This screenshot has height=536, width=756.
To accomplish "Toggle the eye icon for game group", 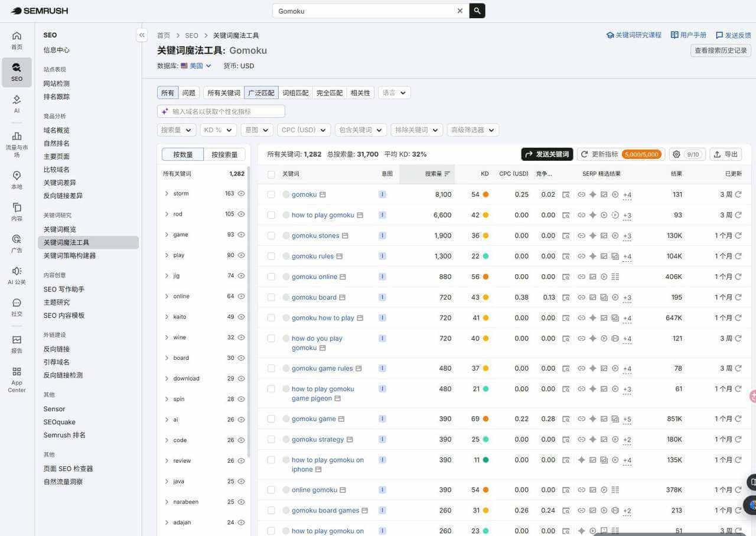I will (x=241, y=235).
